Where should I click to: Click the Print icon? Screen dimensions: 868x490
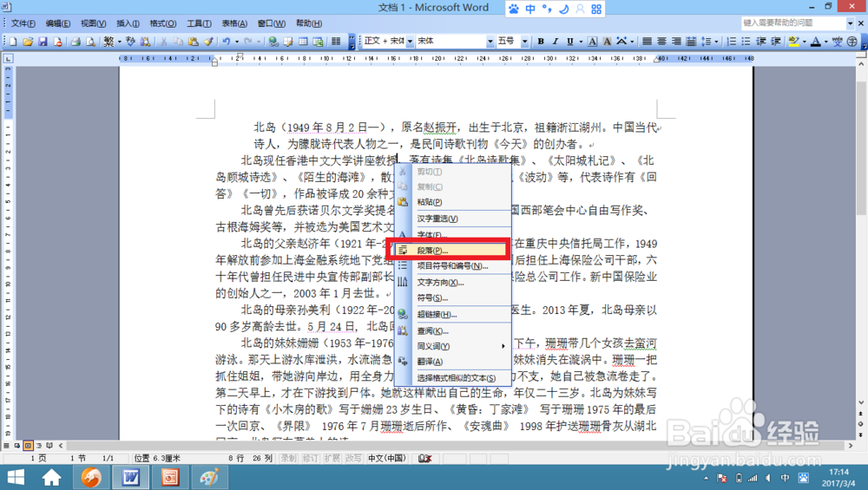click(76, 42)
